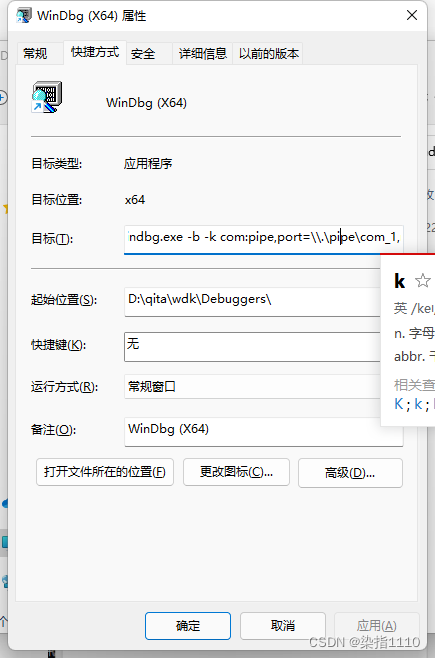This screenshot has height=658, width=435.
Task: Click the uppercase K related-query link in popup
Action: coord(399,404)
